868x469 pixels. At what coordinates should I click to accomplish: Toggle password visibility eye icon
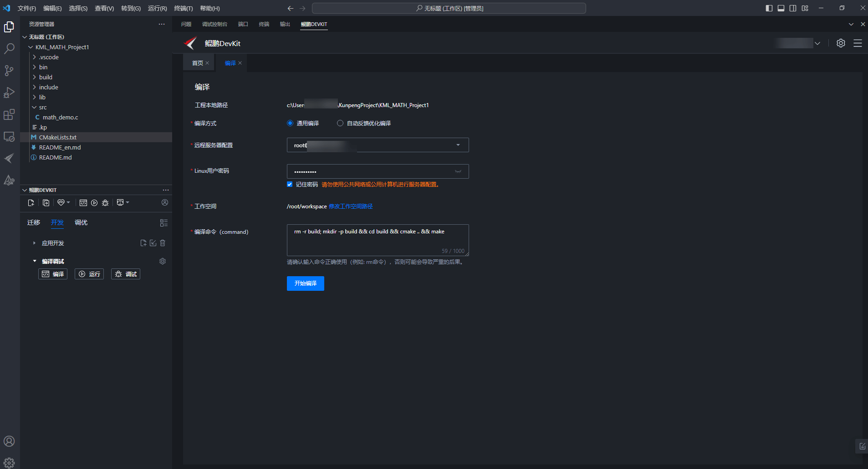pyautogui.click(x=458, y=171)
